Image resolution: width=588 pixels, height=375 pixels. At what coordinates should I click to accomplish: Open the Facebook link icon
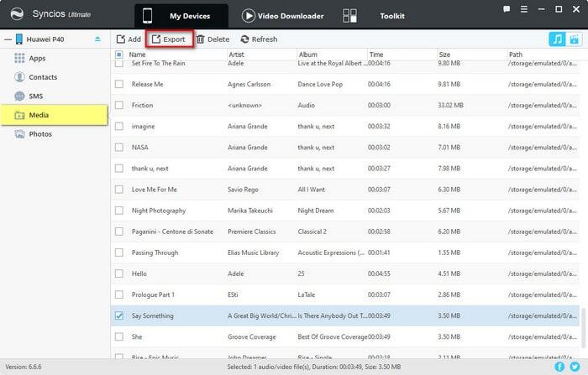tap(559, 367)
